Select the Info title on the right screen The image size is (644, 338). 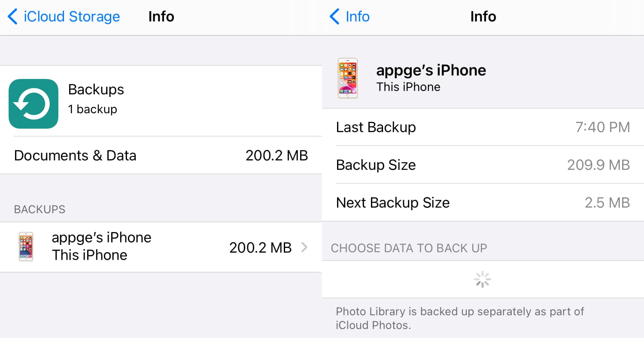(x=483, y=17)
